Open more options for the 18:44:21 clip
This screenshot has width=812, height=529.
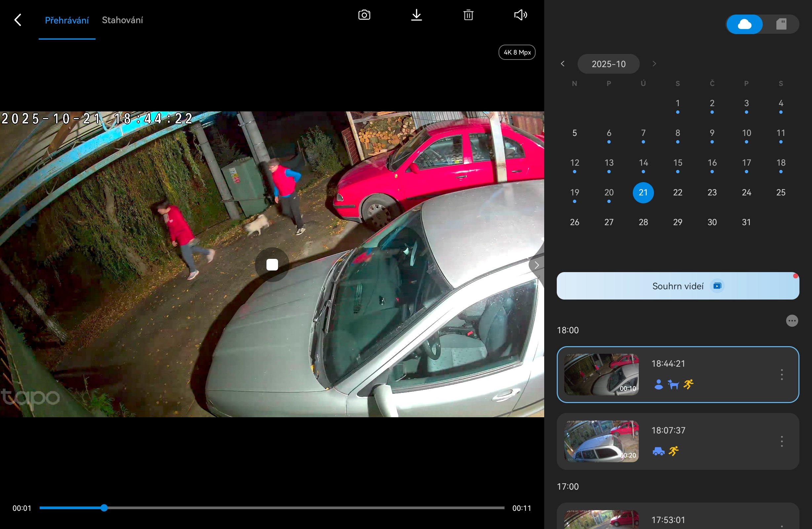pyautogui.click(x=781, y=374)
